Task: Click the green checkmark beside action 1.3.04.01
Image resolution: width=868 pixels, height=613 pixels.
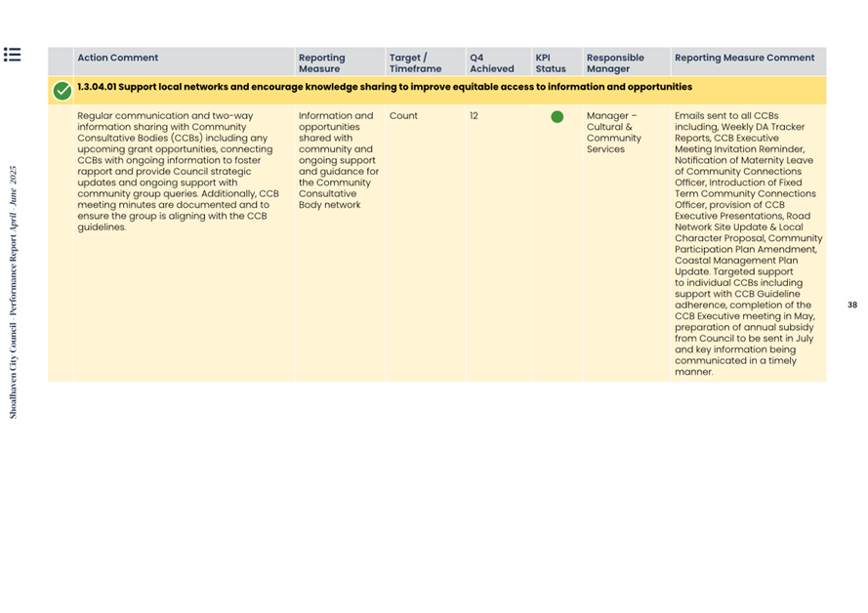Action: click(x=62, y=91)
